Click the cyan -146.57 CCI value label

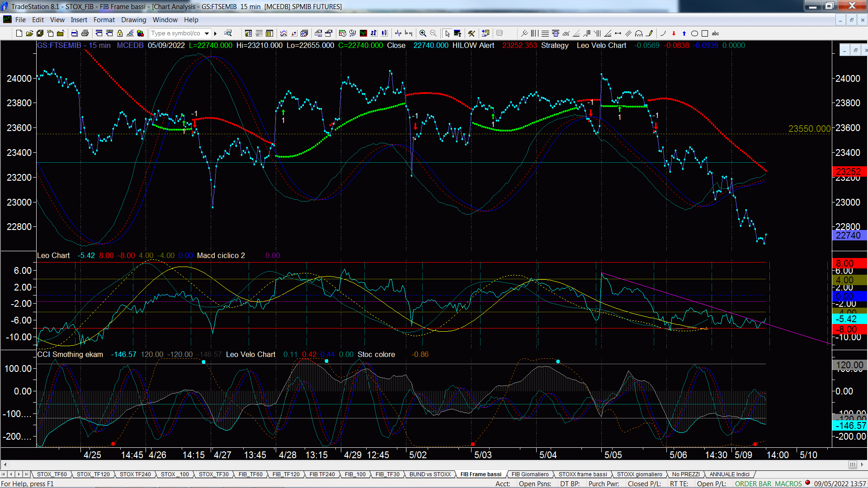(x=849, y=426)
